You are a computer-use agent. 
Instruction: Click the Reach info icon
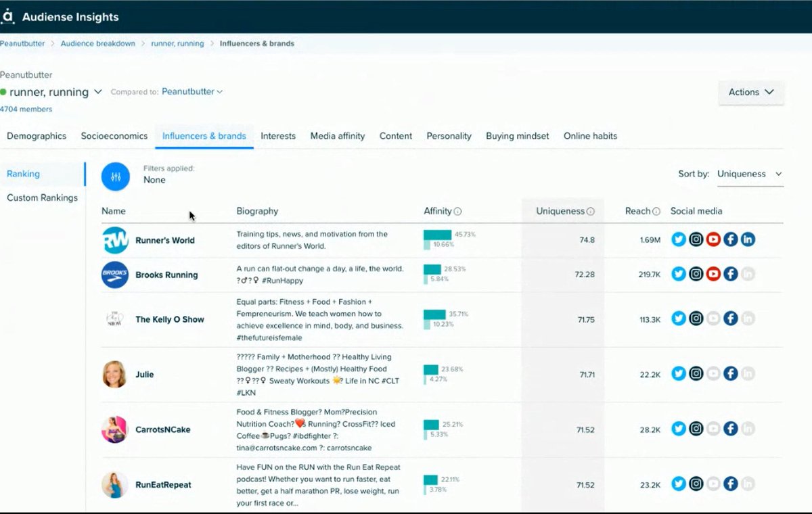pos(656,211)
